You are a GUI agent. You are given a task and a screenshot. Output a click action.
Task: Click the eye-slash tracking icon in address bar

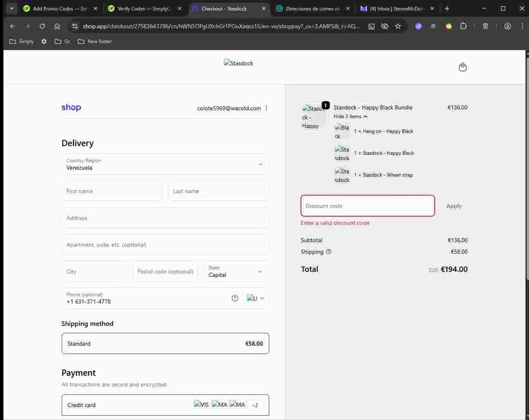point(385,26)
